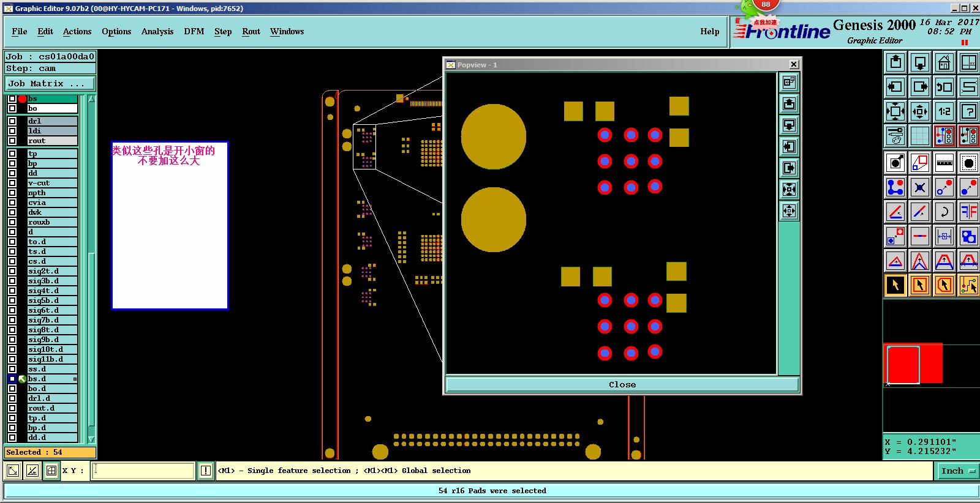This screenshot has height=503, width=980.
Task: Toggle checkbox for layer dd.d
Action: [x=12, y=438]
